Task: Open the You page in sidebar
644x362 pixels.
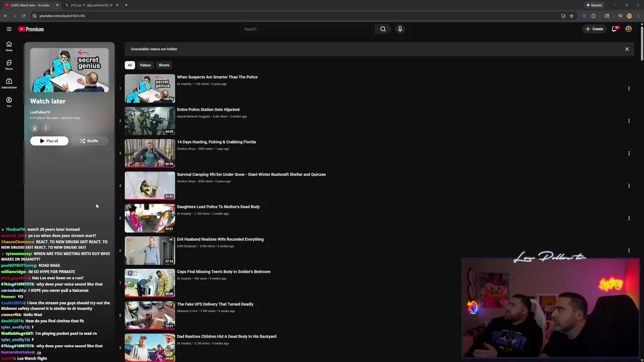Action: pyautogui.click(x=9, y=102)
